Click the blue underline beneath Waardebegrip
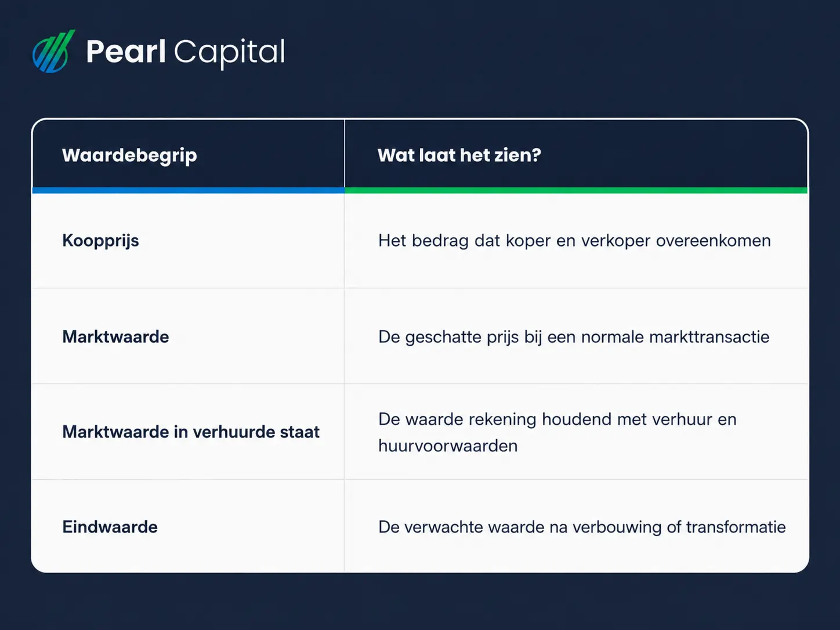 click(188, 190)
